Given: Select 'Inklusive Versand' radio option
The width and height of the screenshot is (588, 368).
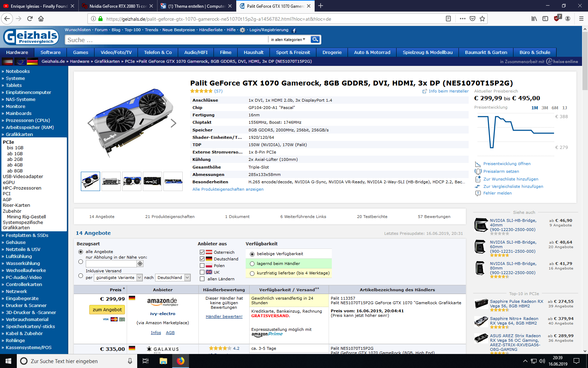Looking at the screenshot, I should pos(81,276).
